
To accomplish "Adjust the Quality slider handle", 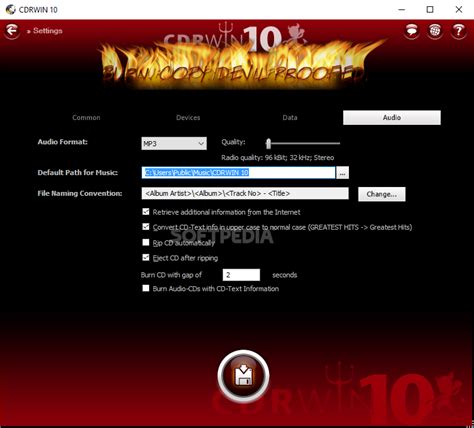I will pos(268,143).
